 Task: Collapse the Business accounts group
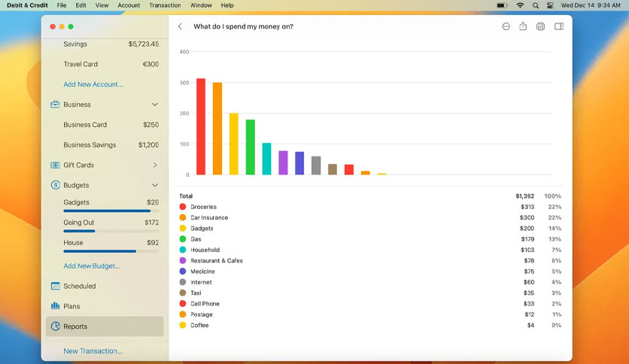tap(155, 105)
